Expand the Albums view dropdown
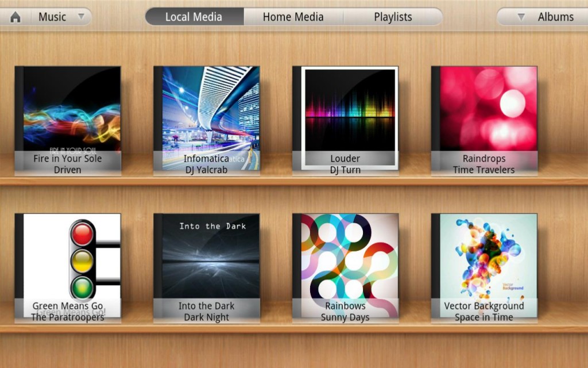The width and height of the screenshot is (588, 368). (521, 17)
